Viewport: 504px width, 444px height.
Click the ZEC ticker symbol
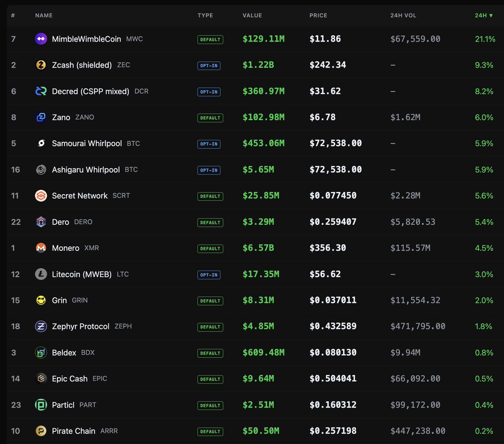123,65
